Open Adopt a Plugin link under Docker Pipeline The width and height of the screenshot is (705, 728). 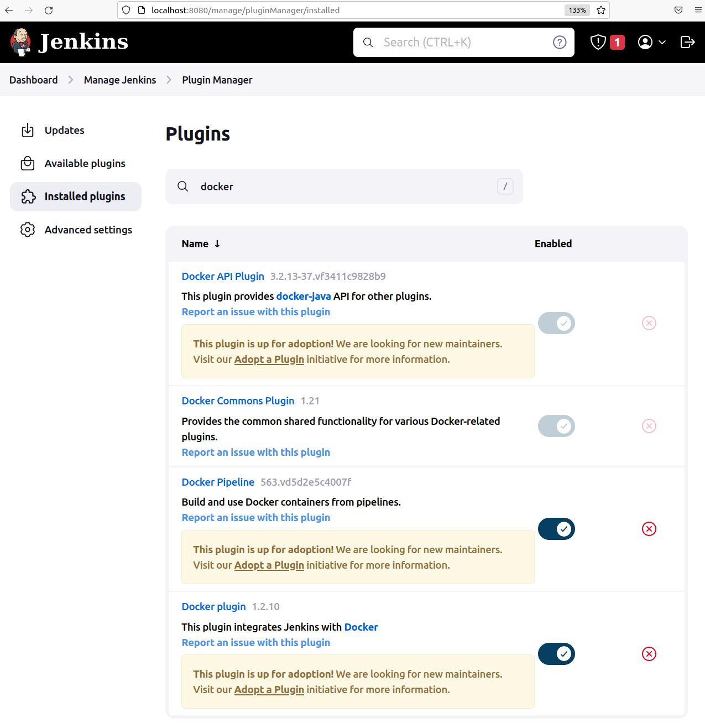[x=269, y=565]
